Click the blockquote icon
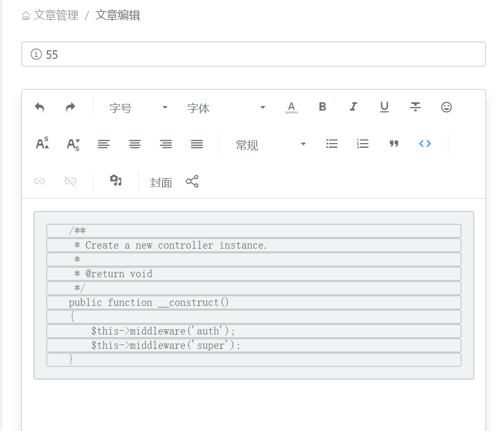The height and width of the screenshot is (431, 504). tap(394, 143)
